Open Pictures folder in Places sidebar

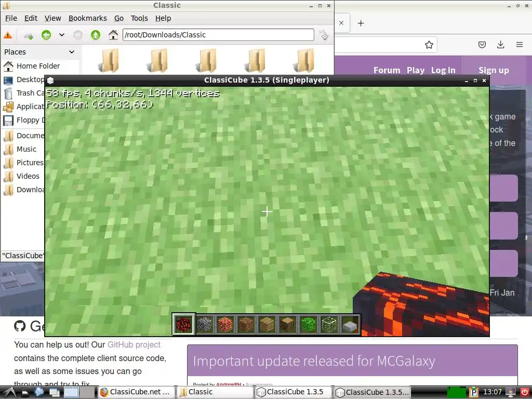point(23,163)
